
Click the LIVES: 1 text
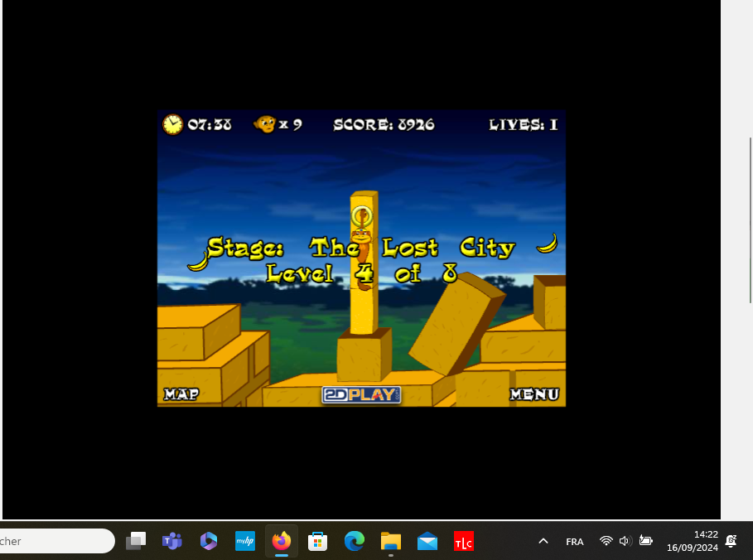click(523, 125)
